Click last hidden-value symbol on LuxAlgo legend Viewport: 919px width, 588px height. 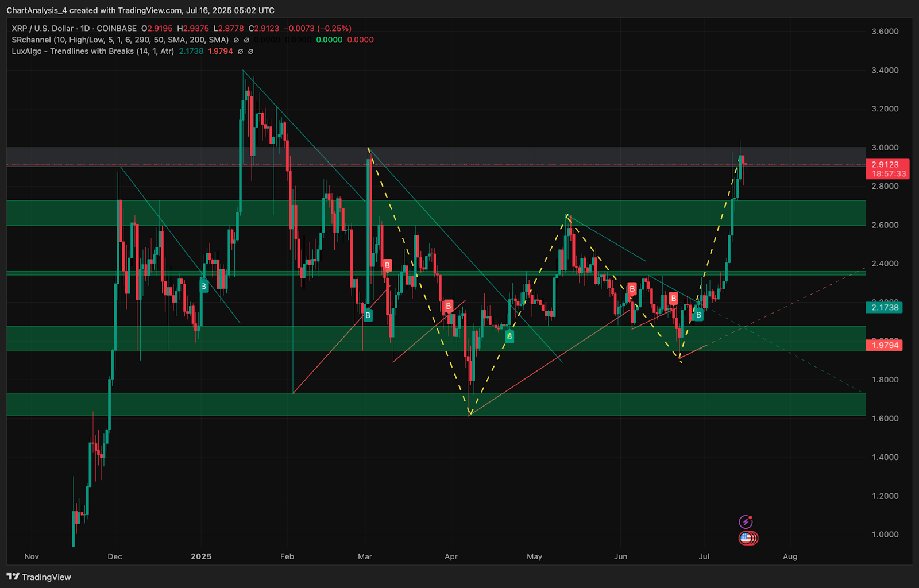250,52
